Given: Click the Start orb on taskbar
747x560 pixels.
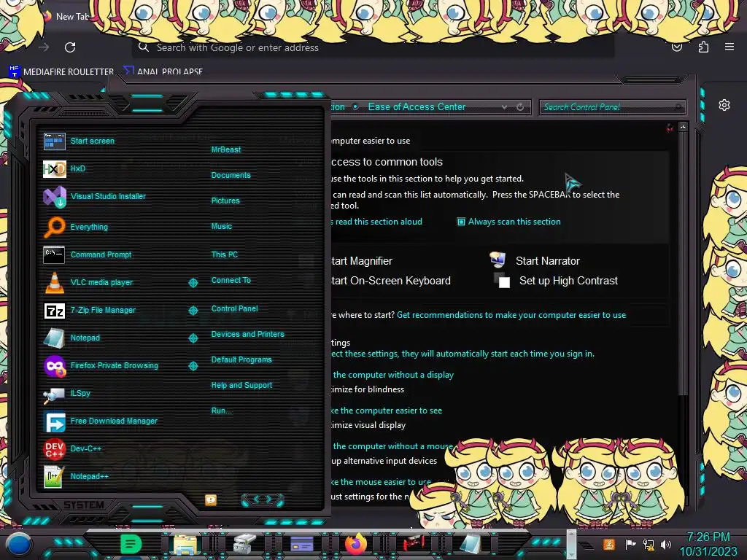Looking at the screenshot, I should 19,545.
